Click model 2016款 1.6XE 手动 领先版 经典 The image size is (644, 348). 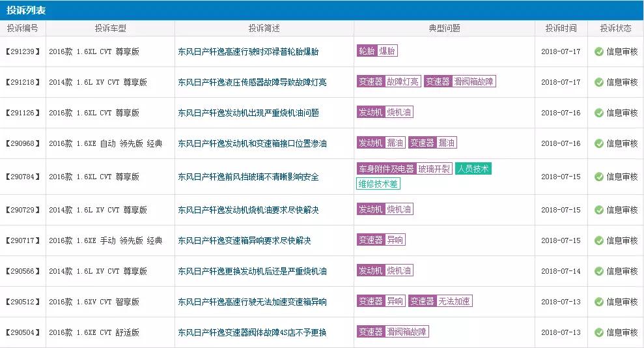tap(105, 240)
